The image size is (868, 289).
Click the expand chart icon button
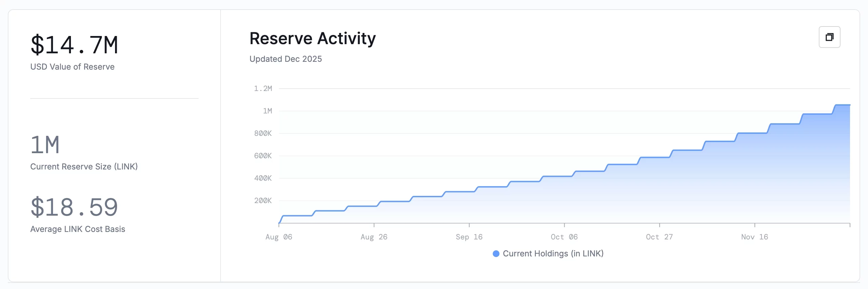(x=829, y=37)
